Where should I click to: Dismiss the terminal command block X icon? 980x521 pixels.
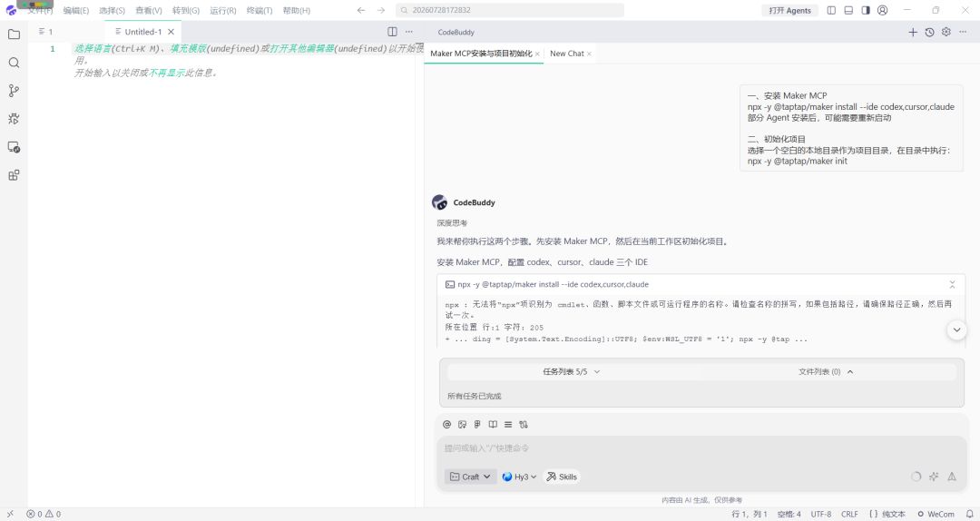click(952, 285)
